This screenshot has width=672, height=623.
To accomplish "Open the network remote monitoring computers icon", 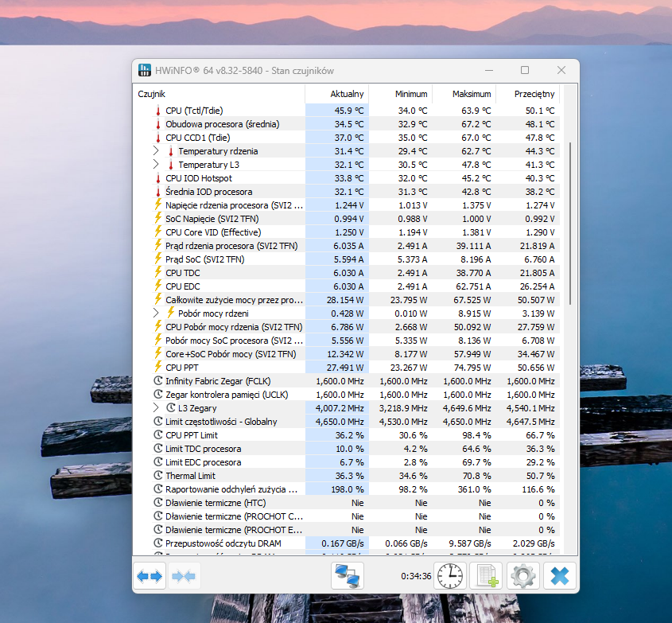I will 347,575.
